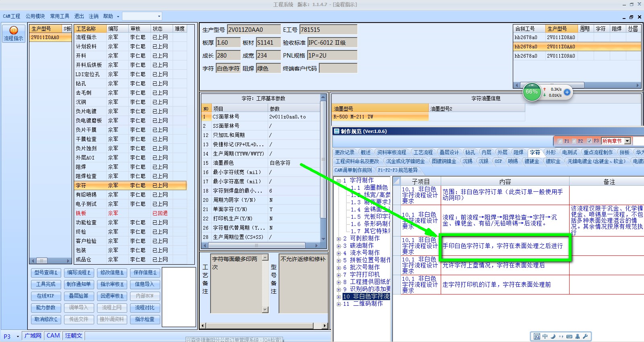
Task: Click the 油墨颜色 parameter row
Action: click(260, 163)
